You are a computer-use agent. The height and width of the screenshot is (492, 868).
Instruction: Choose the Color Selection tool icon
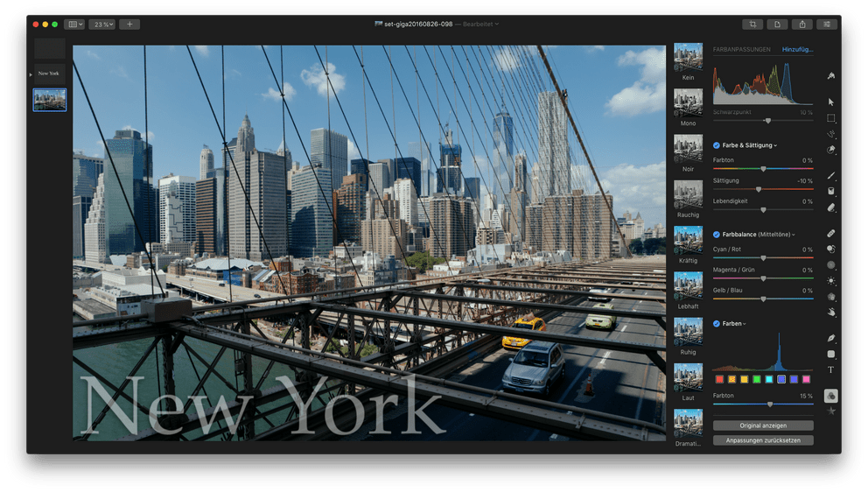click(831, 150)
